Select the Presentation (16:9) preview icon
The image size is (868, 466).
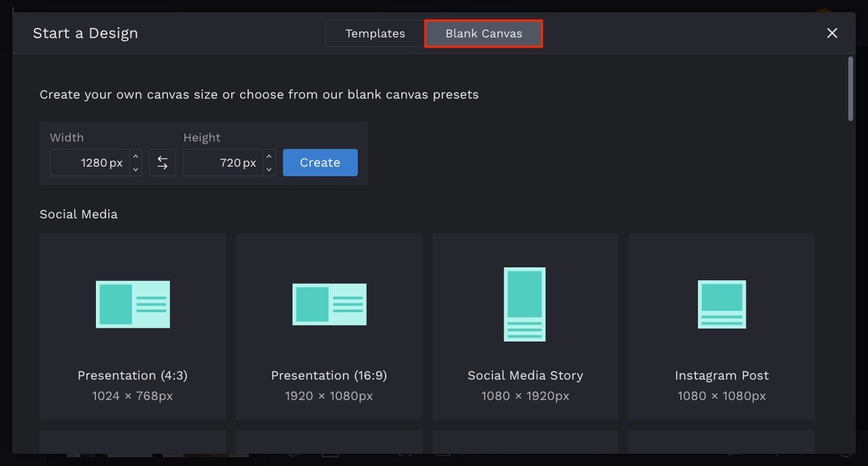click(329, 304)
